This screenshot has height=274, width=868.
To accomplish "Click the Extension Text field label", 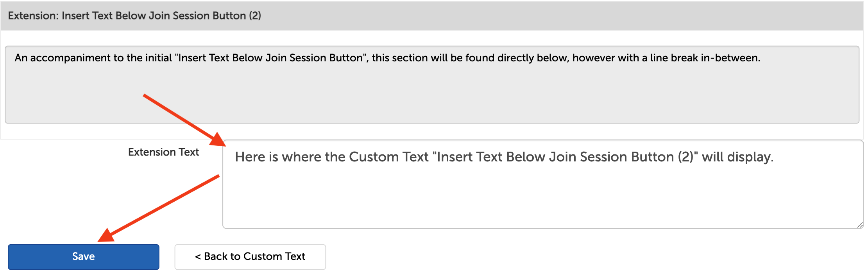I will [x=163, y=152].
